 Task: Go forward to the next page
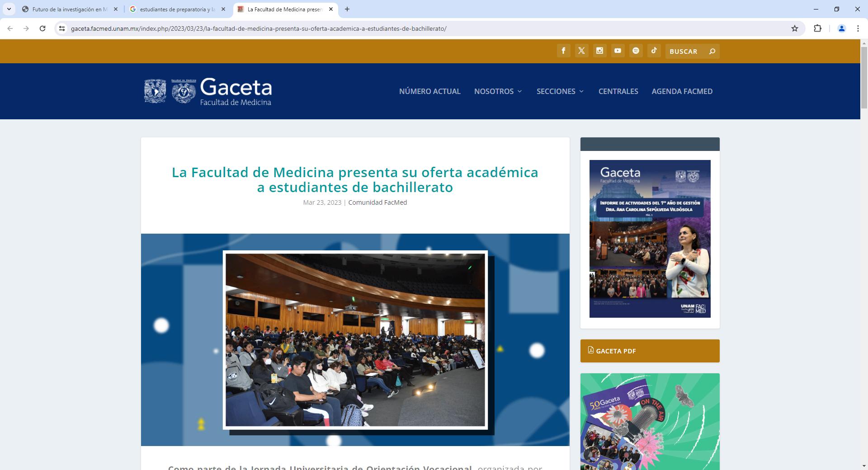coord(26,28)
